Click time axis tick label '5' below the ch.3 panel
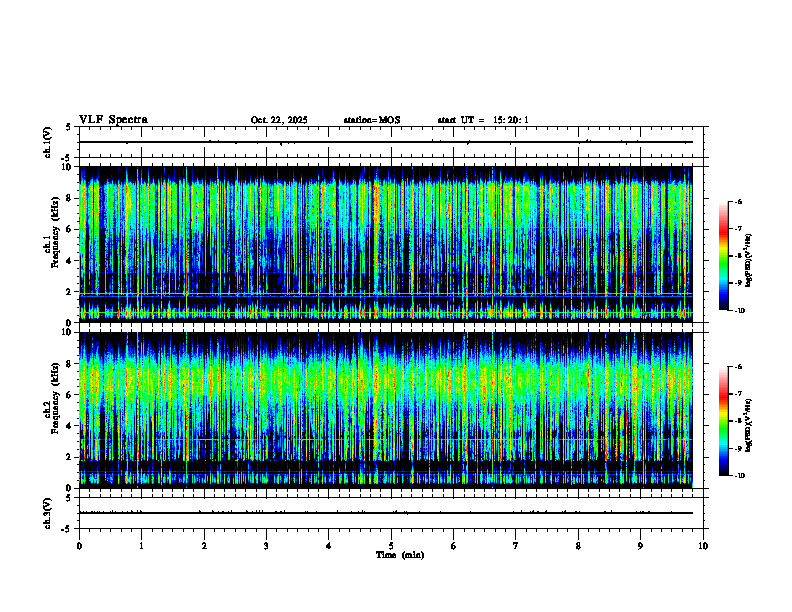The image size is (792, 612). pyautogui.click(x=391, y=546)
